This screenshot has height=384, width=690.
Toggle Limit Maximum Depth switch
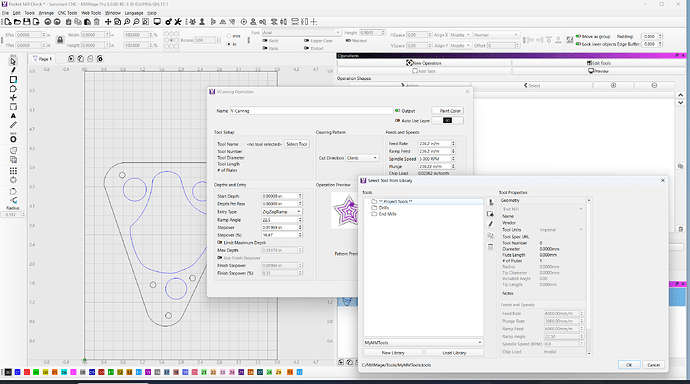220,242
